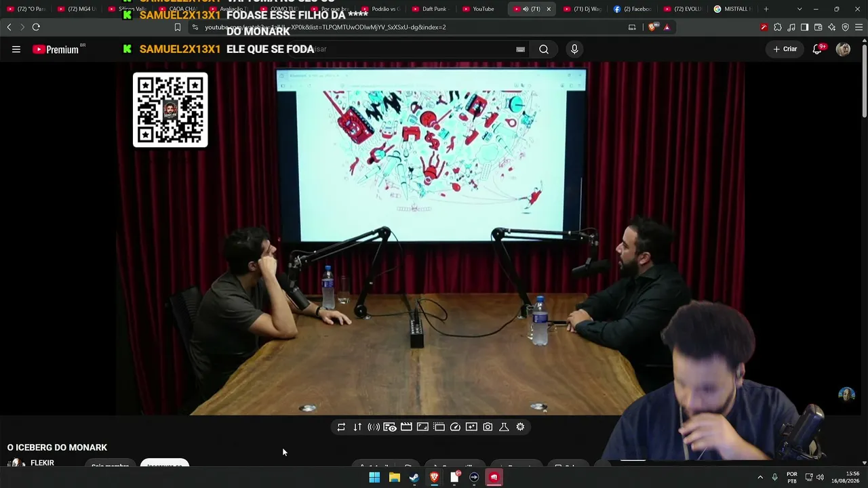
Task: Open the music note playlist icon
Action: click(791, 27)
